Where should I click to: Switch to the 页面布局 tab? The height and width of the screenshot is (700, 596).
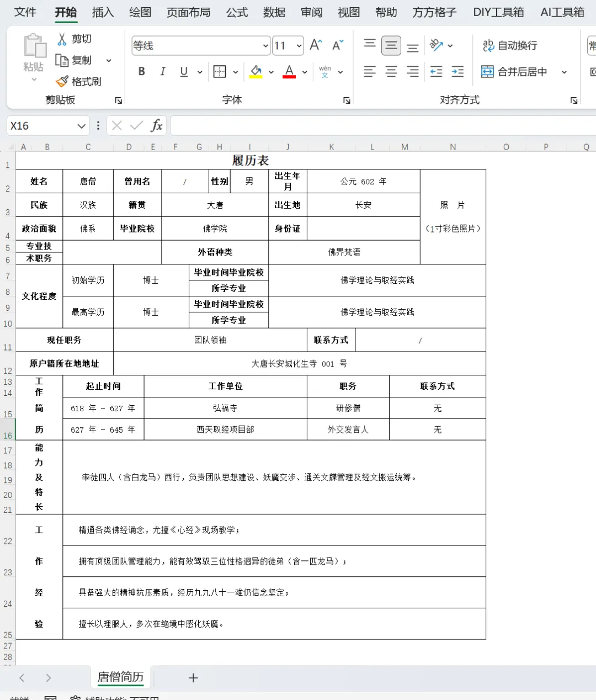(x=189, y=12)
